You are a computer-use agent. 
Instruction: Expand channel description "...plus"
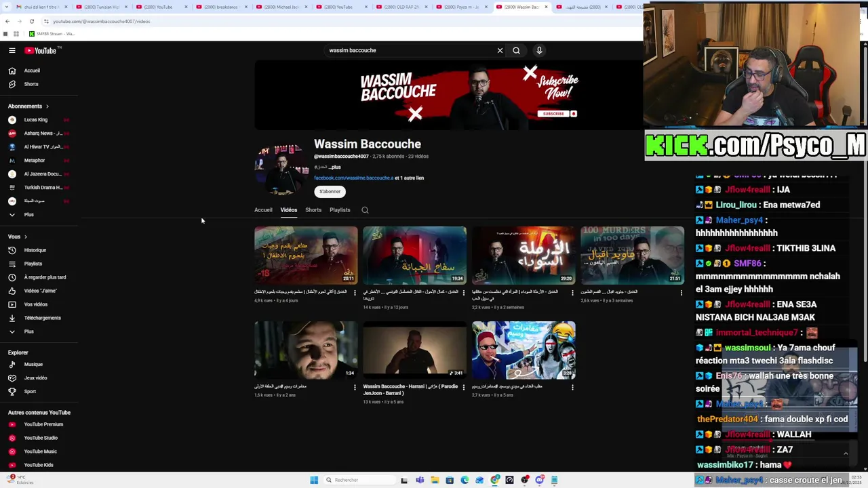point(335,167)
